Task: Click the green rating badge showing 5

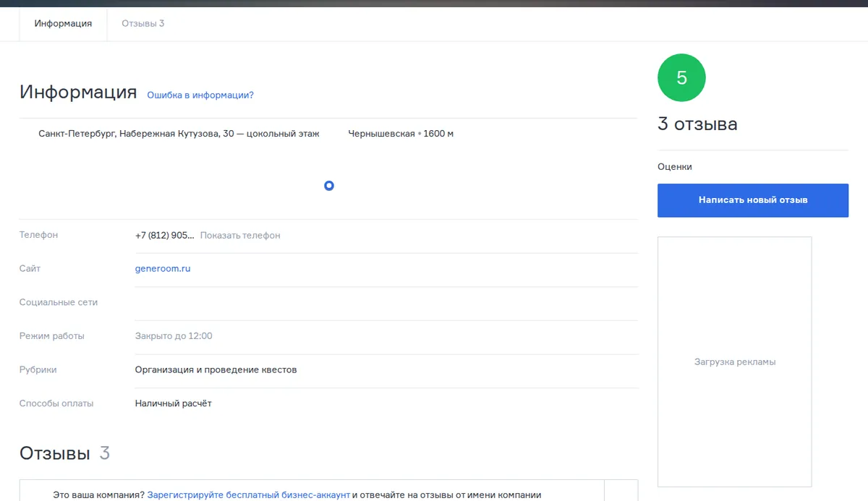Action: (x=681, y=78)
